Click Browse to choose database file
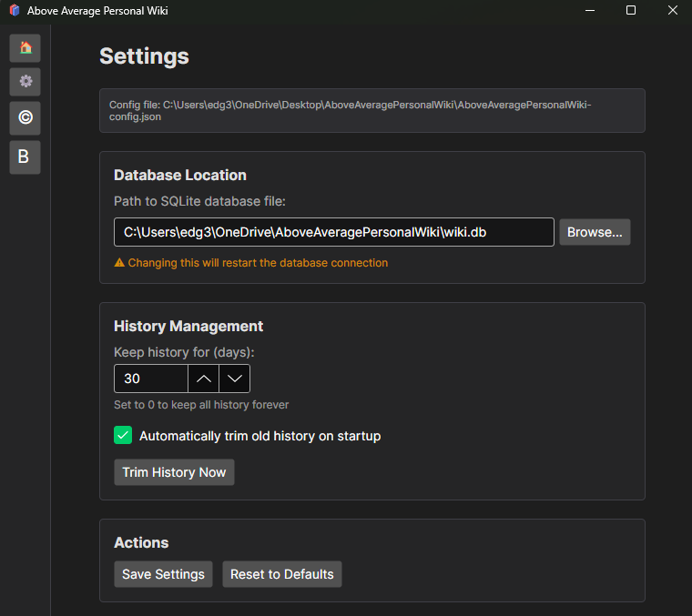The width and height of the screenshot is (692, 616). pos(595,232)
